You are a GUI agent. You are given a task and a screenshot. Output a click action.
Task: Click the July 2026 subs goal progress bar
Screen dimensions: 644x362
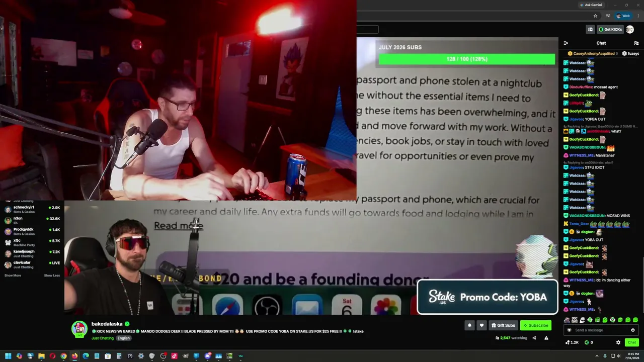point(467,59)
